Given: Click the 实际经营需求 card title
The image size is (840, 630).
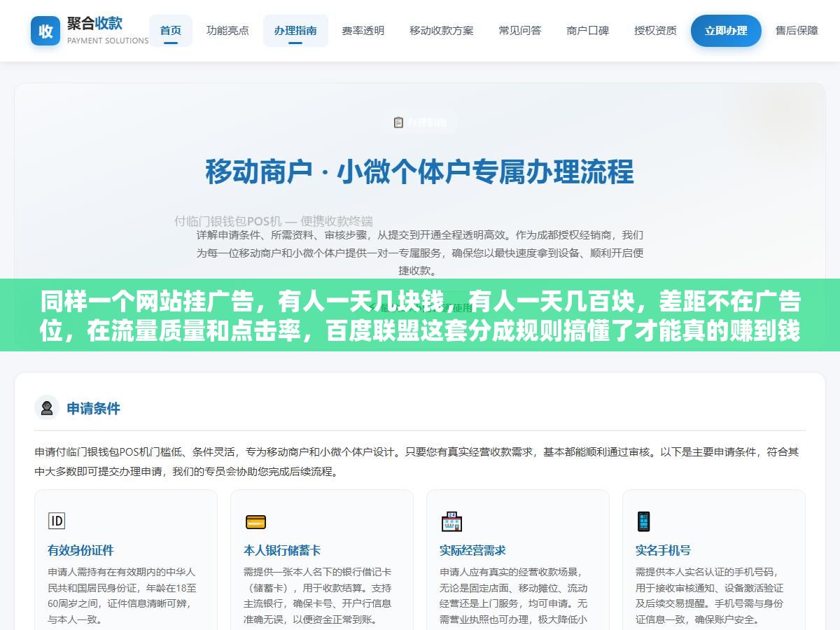Looking at the screenshot, I should (x=472, y=550).
